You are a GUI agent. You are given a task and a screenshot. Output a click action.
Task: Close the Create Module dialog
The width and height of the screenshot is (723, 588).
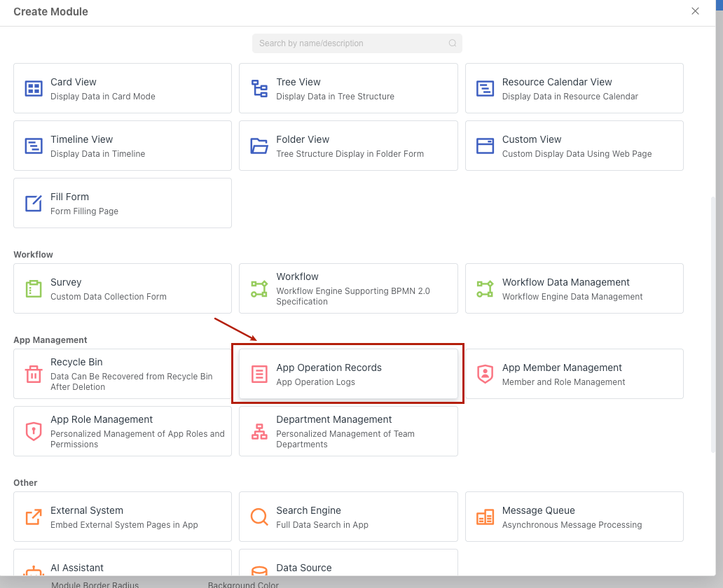click(x=695, y=11)
